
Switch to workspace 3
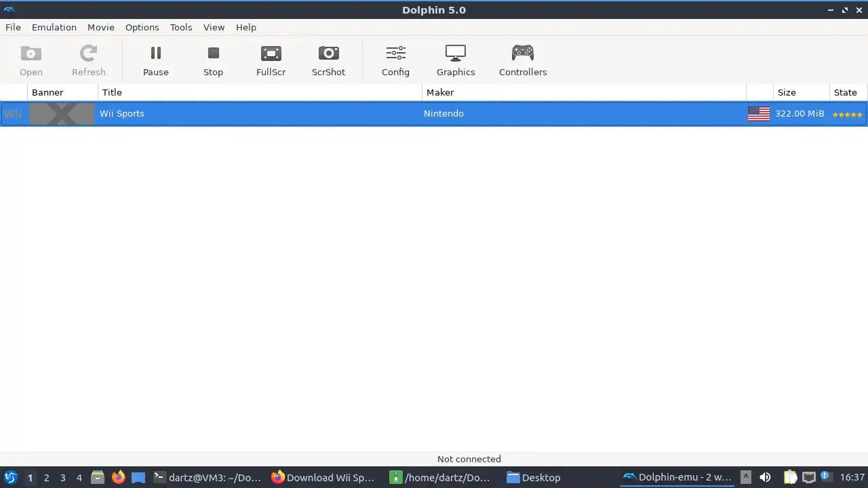pos(62,477)
